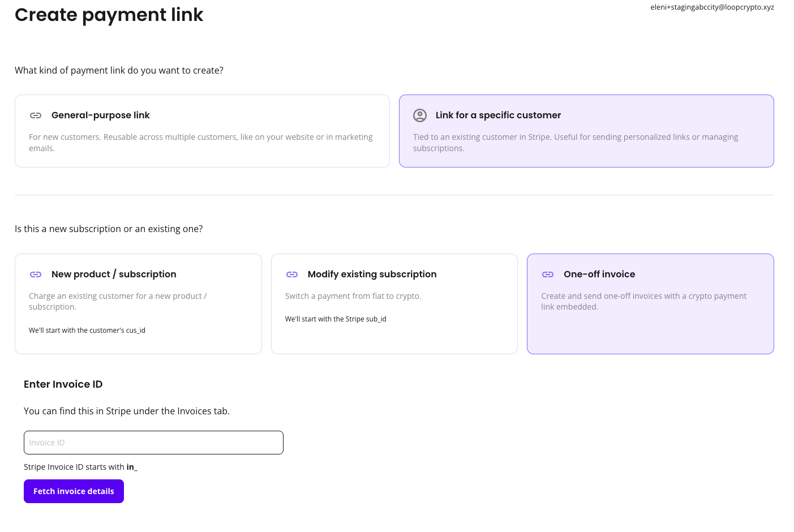Select the General-purpose link option title
The width and height of the screenshot is (794, 532).
click(100, 115)
